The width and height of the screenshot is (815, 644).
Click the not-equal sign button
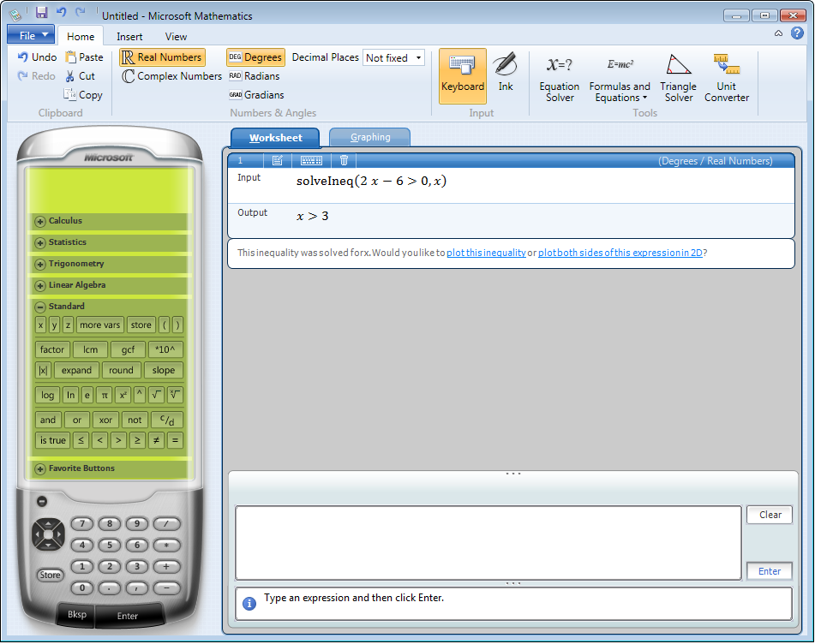(x=156, y=440)
